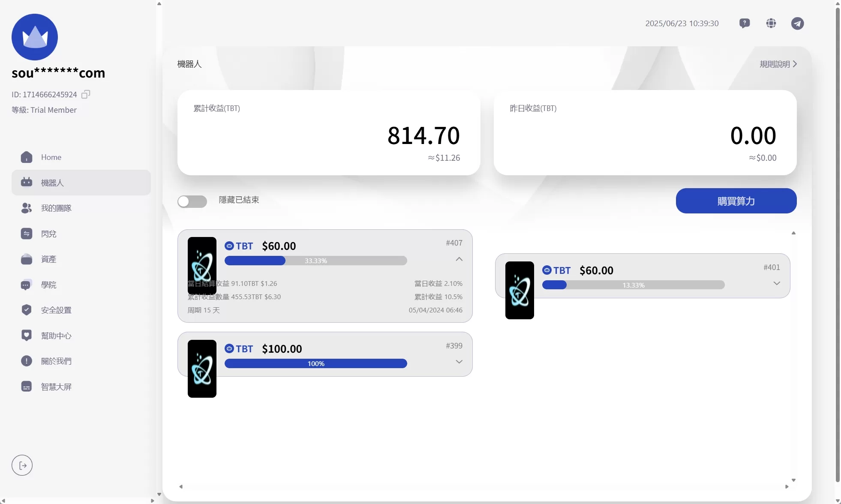Click the blue crown profile avatar
This screenshot has width=841, height=504.
tap(35, 37)
